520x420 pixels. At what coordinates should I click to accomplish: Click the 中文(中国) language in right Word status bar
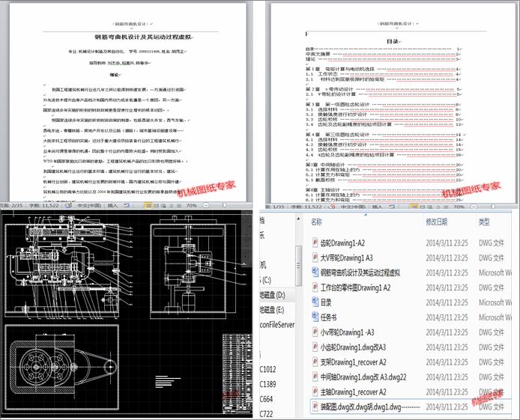pos(353,207)
